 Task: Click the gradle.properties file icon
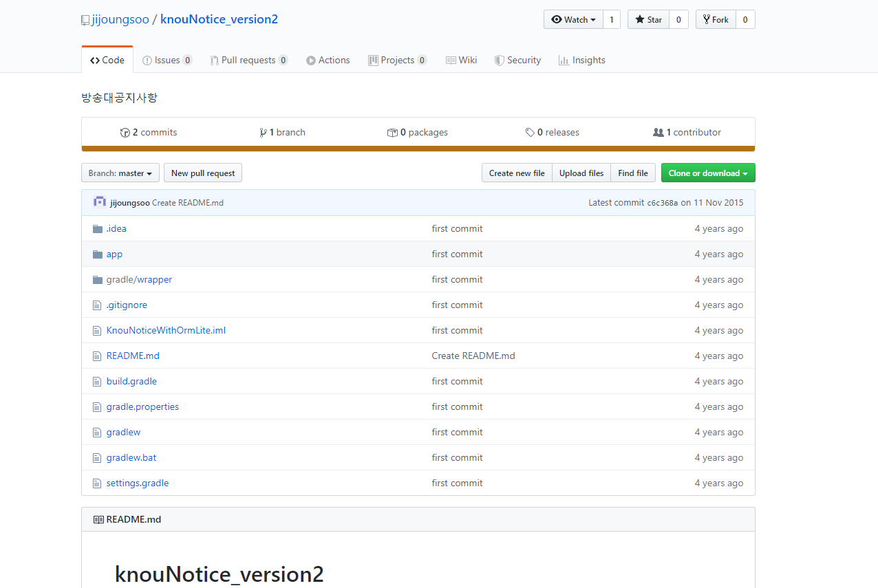pos(97,407)
